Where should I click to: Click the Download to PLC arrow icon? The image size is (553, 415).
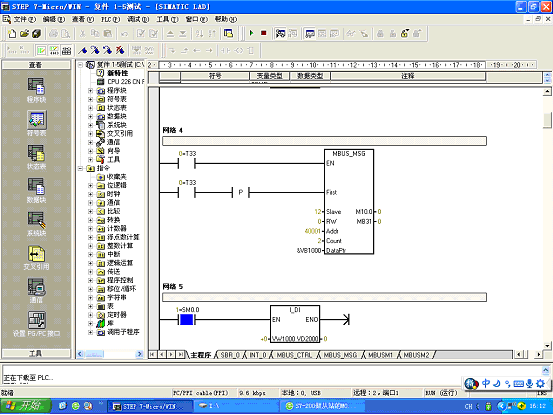[x=183, y=33]
